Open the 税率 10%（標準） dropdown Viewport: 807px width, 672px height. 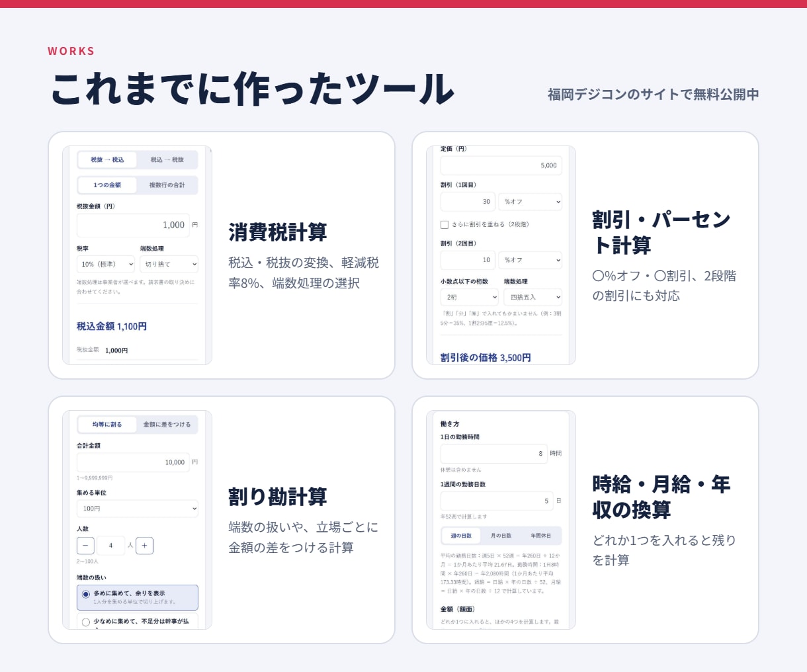click(x=106, y=264)
